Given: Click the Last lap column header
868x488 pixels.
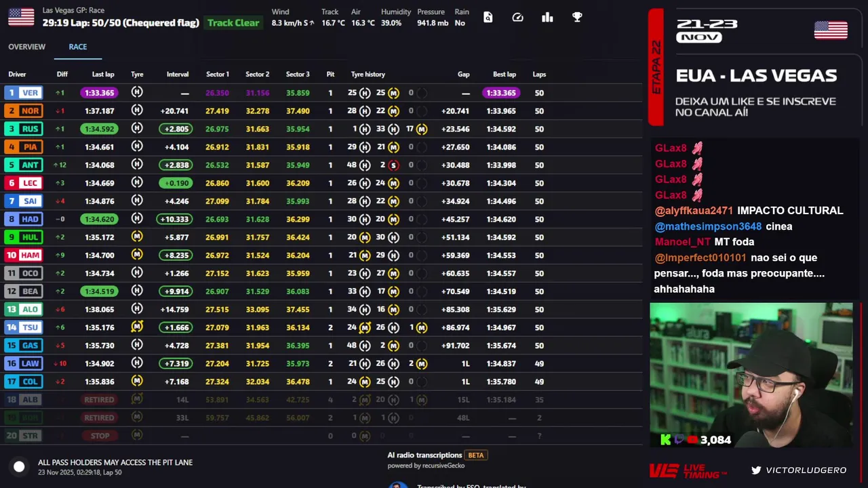Looking at the screenshot, I should pyautogui.click(x=103, y=75).
